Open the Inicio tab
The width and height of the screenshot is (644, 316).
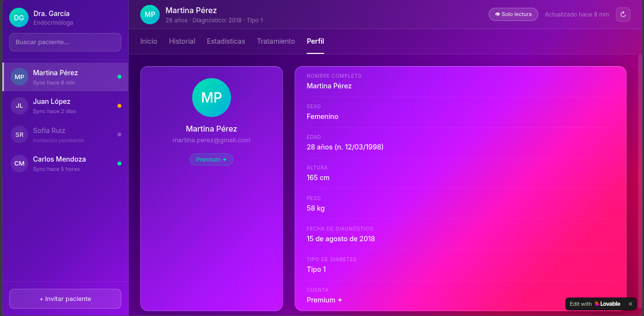149,41
